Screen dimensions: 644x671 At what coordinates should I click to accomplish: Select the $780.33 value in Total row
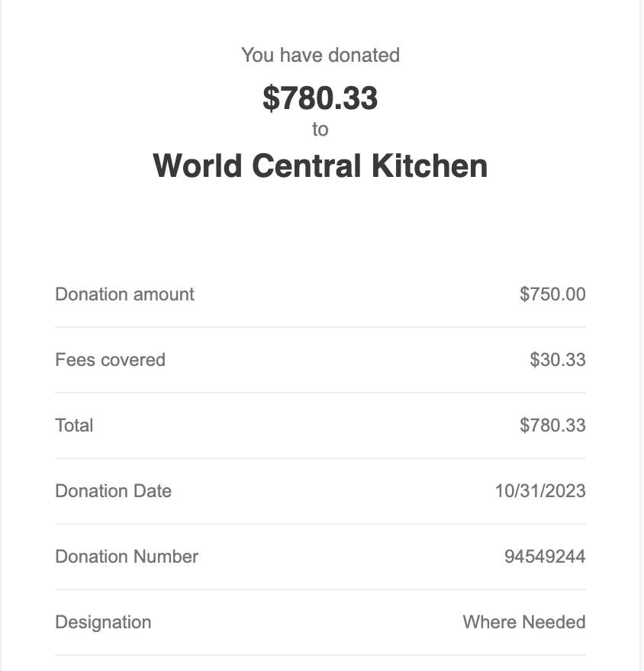coord(552,425)
